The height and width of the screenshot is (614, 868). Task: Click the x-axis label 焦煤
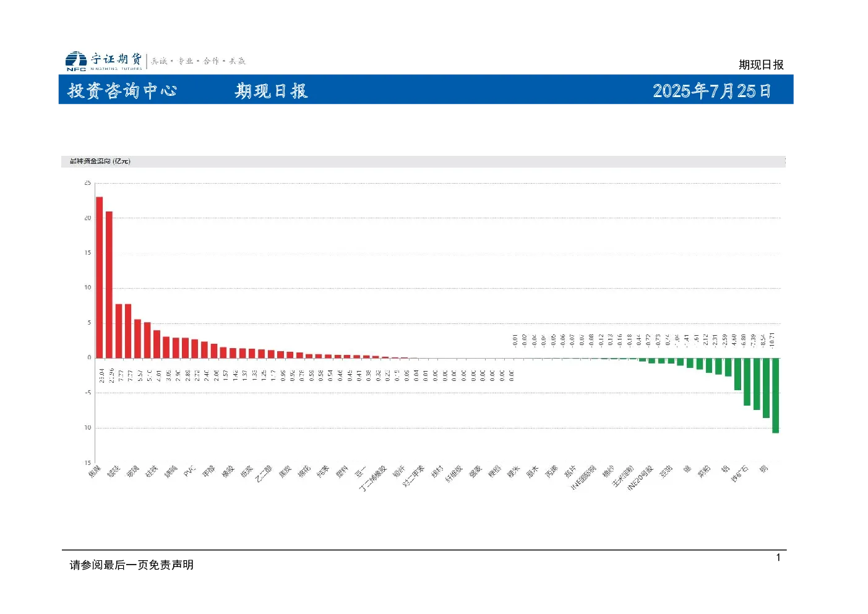click(x=94, y=472)
